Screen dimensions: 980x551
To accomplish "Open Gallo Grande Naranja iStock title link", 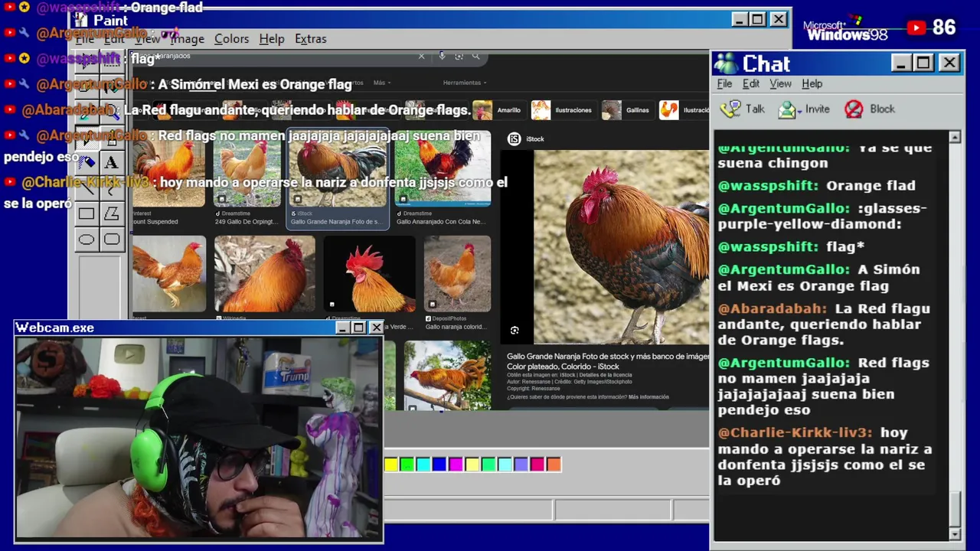I will click(x=608, y=361).
